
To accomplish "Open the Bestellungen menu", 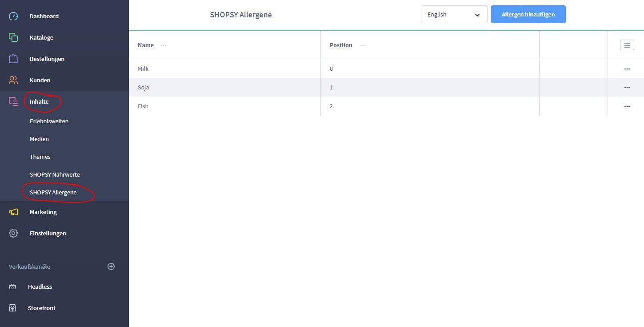I will point(47,59).
